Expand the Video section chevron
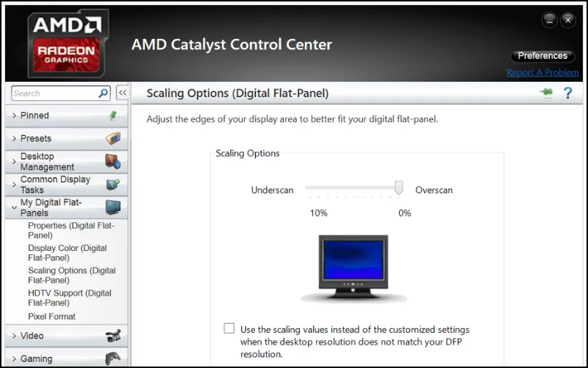The height and width of the screenshot is (368, 588). point(14,336)
